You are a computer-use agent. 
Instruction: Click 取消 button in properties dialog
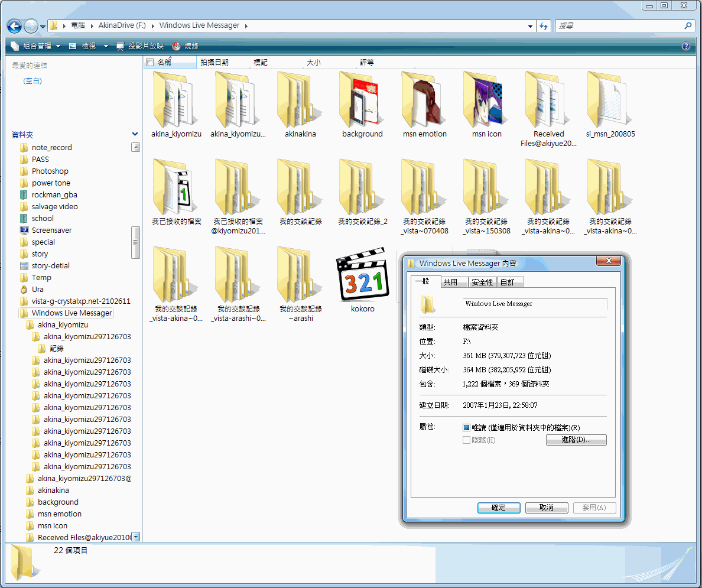click(x=546, y=508)
